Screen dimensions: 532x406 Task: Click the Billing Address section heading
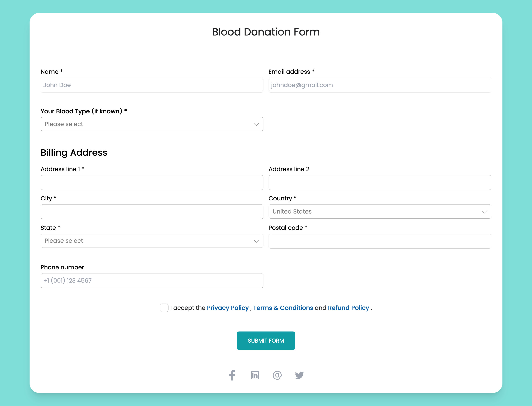[x=74, y=153]
